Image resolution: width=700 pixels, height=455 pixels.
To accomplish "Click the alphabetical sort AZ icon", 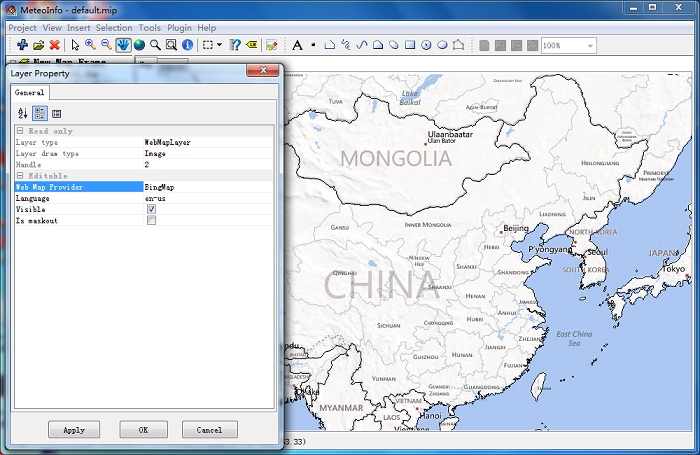I will point(23,113).
